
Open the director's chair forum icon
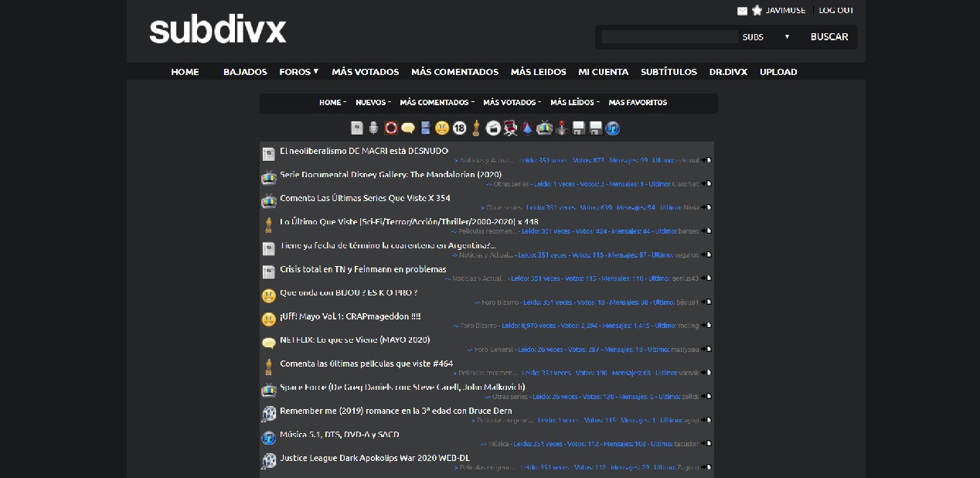[x=509, y=128]
